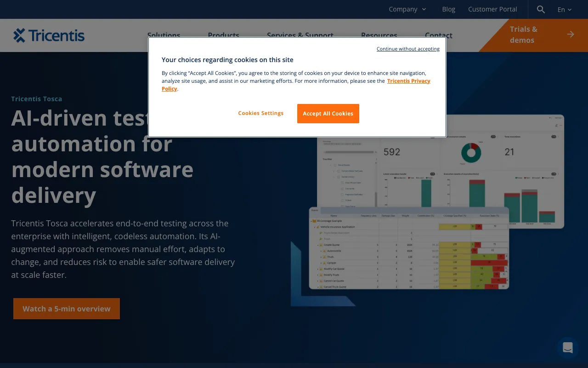Accept All Cookies in the consent dialog
Screen dimensions: 588x368
click(x=328, y=114)
